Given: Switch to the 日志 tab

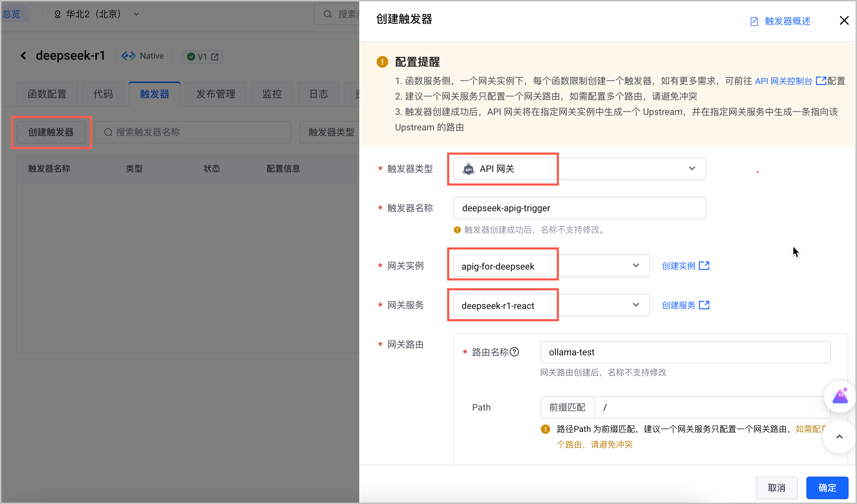Looking at the screenshot, I should point(318,94).
